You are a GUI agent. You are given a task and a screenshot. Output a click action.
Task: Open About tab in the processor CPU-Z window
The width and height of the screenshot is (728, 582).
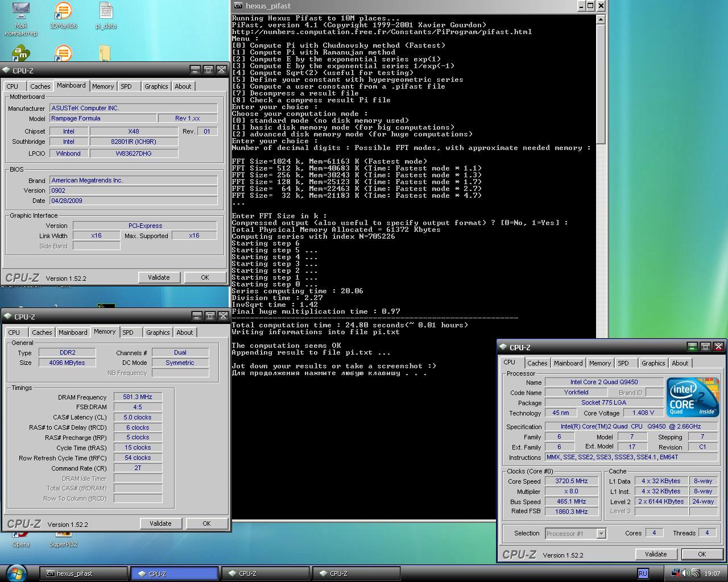tap(680, 363)
